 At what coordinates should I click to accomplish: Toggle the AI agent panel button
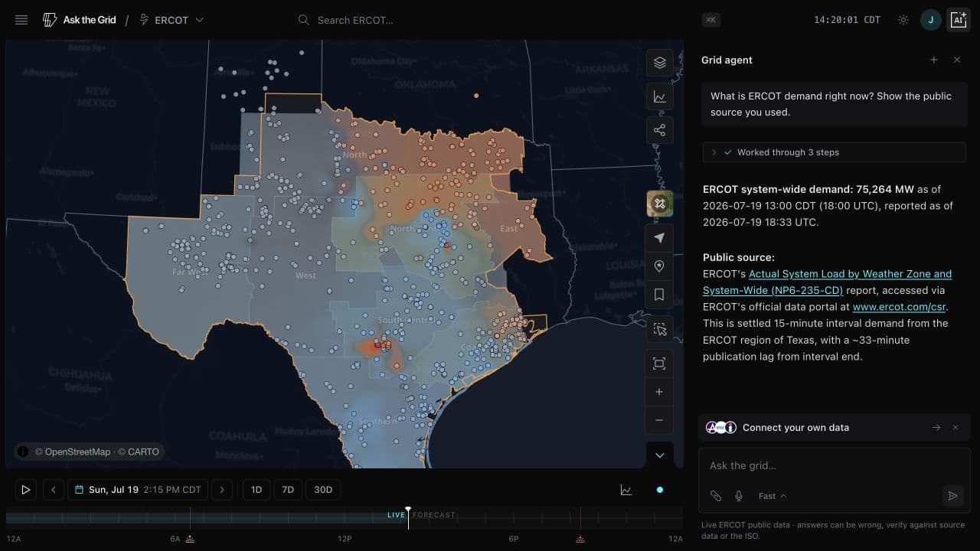(x=958, y=20)
